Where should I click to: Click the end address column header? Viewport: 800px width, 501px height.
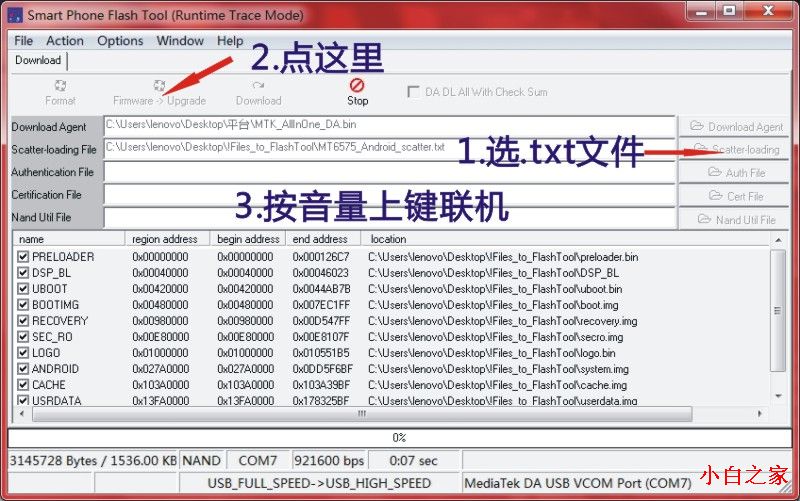(323, 239)
